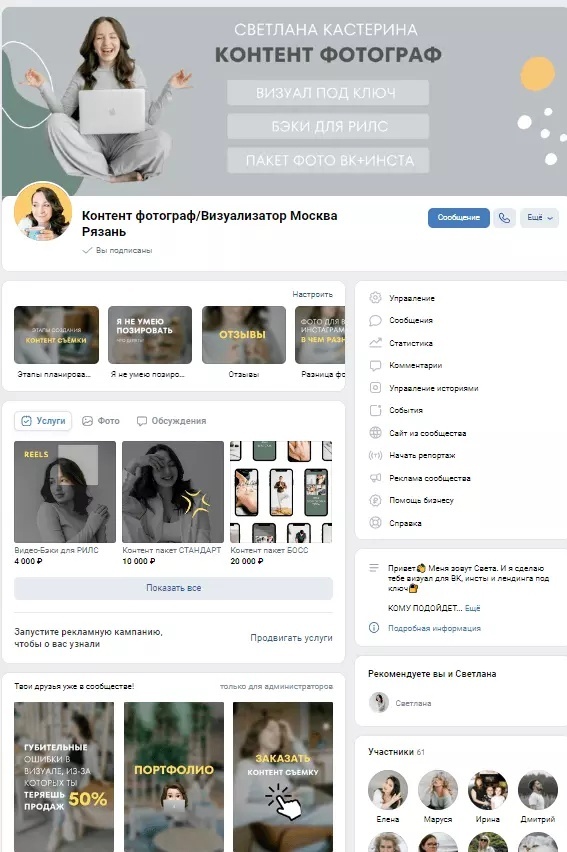Image resolution: width=567 pixels, height=852 pixels.
Task: Click the Продвигать услуги link
Action: 291,638
